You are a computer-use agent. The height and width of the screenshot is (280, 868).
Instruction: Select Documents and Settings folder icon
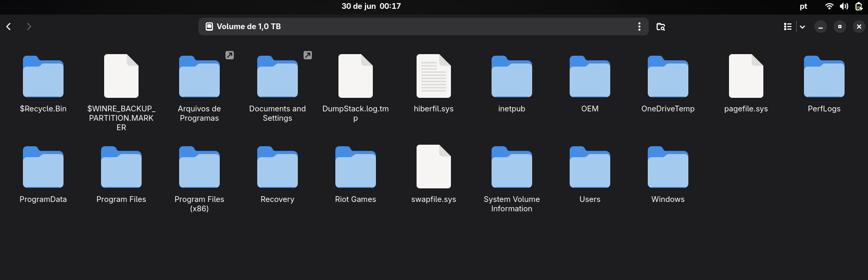click(x=278, y=76)
